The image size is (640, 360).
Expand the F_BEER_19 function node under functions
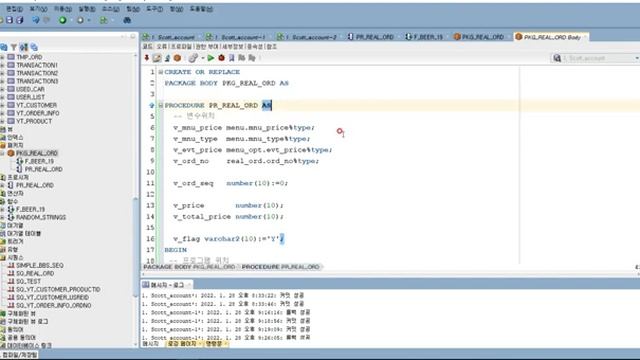(2, 209)
